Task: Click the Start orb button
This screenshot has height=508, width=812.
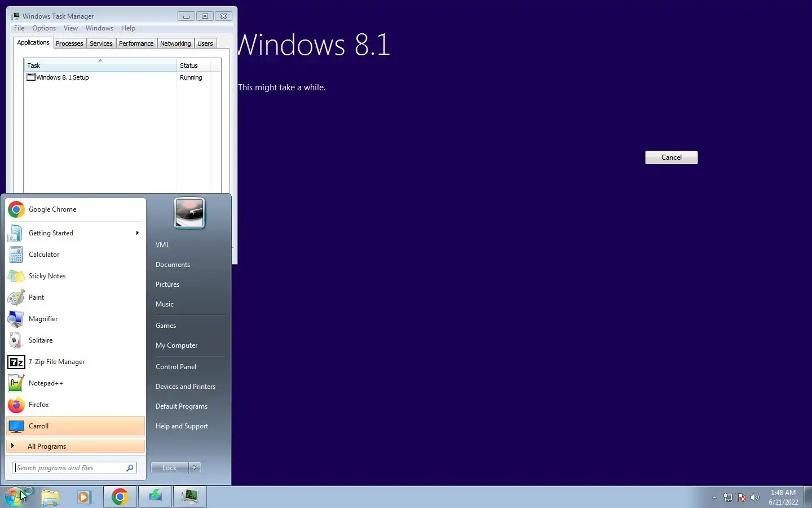Action: click(x=15, y=497)
